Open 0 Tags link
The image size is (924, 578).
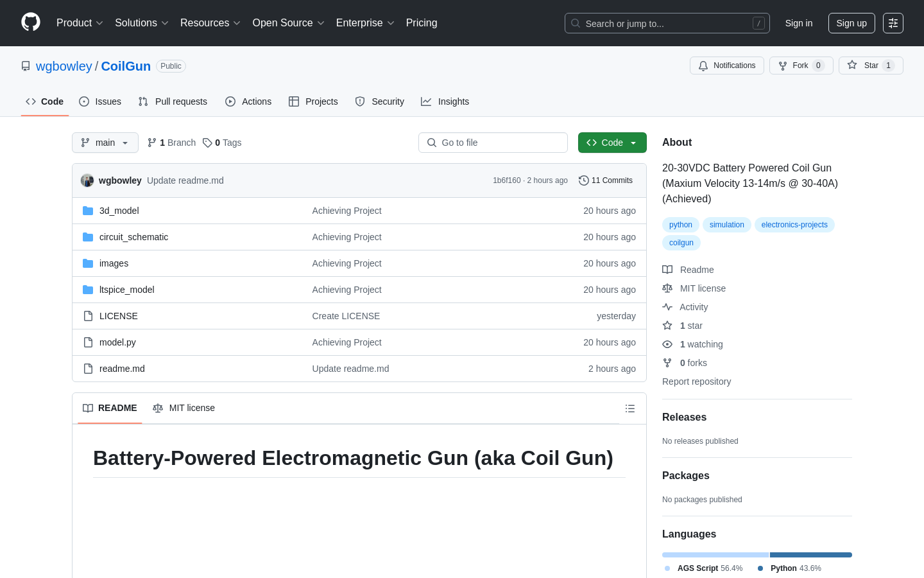222,143
